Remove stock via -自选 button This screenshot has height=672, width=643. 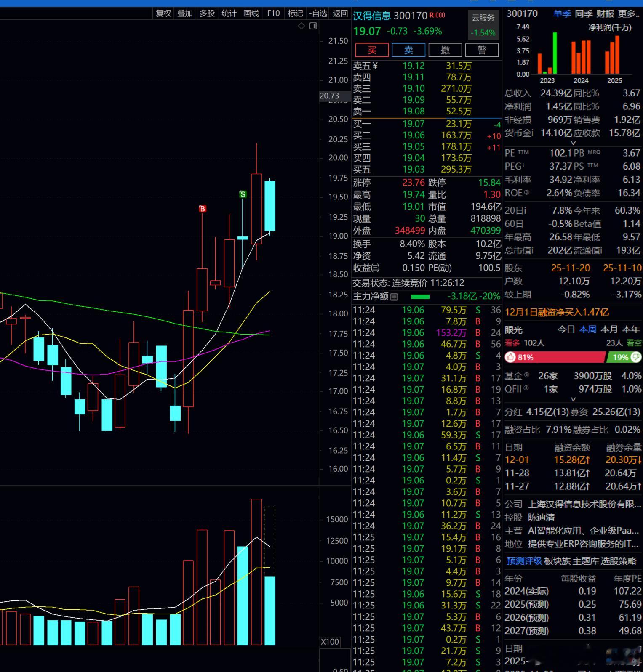click(318, 13)
